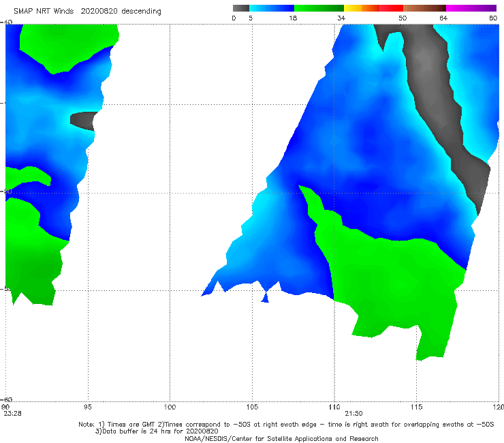This screenshot has width=504, height=443.
Task: Click the NOAA/NESDIS credit line
Action: pyautogui.click(x=281, y=438)
